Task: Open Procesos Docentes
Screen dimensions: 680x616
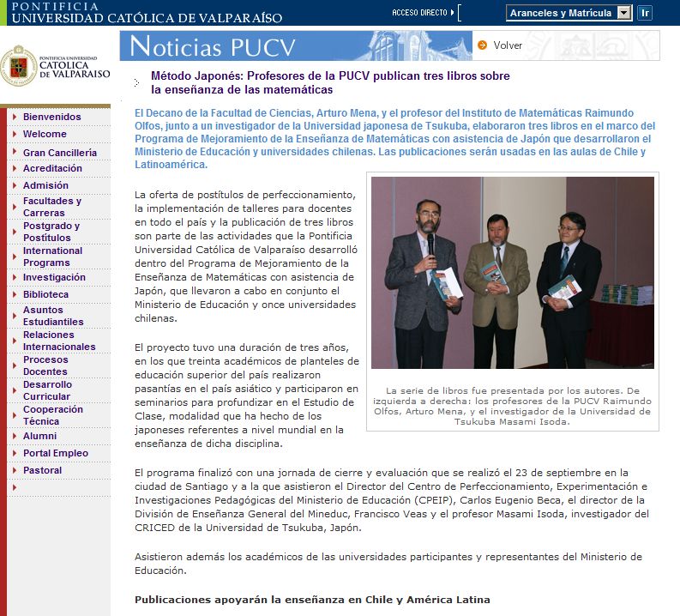Action: 45,365
